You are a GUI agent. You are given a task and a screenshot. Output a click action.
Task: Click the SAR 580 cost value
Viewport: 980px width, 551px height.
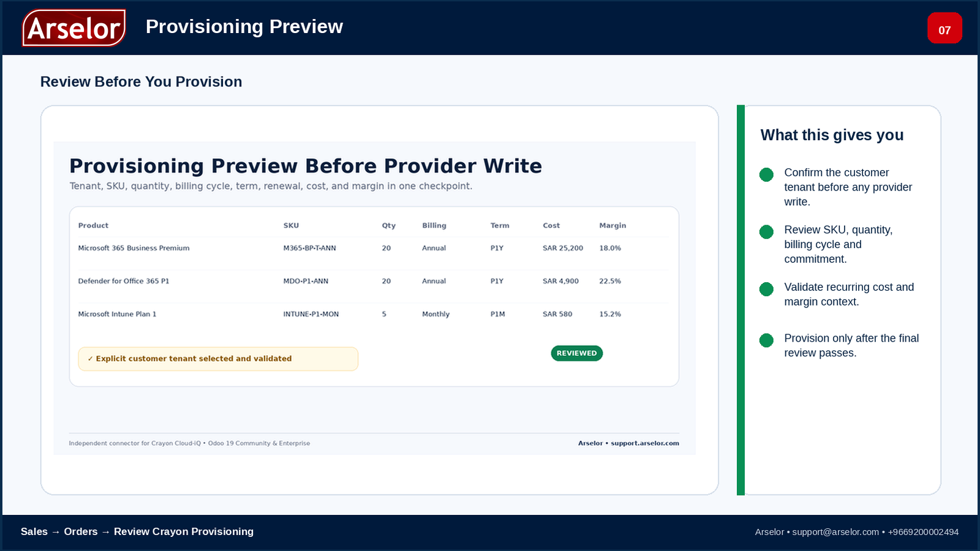557,314
